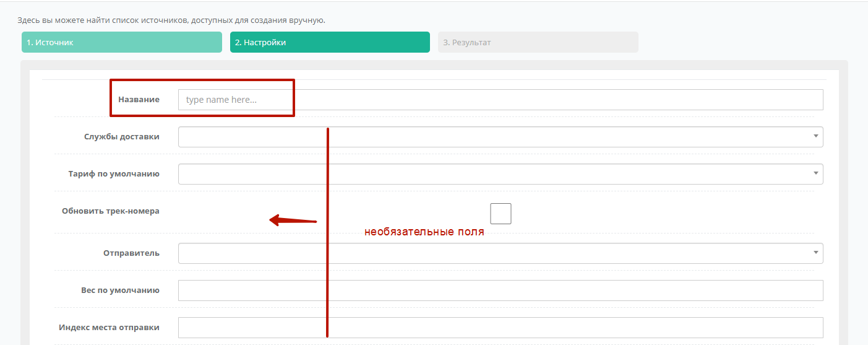Click the Название field label
The height and width of the screenshot is (345, 868).
(139, 99)
